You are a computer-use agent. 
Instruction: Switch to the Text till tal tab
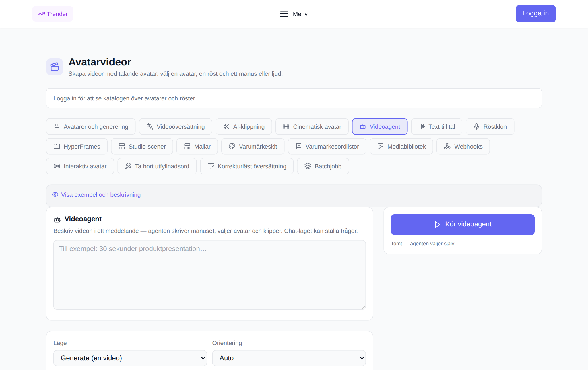(x=436, y=126)
